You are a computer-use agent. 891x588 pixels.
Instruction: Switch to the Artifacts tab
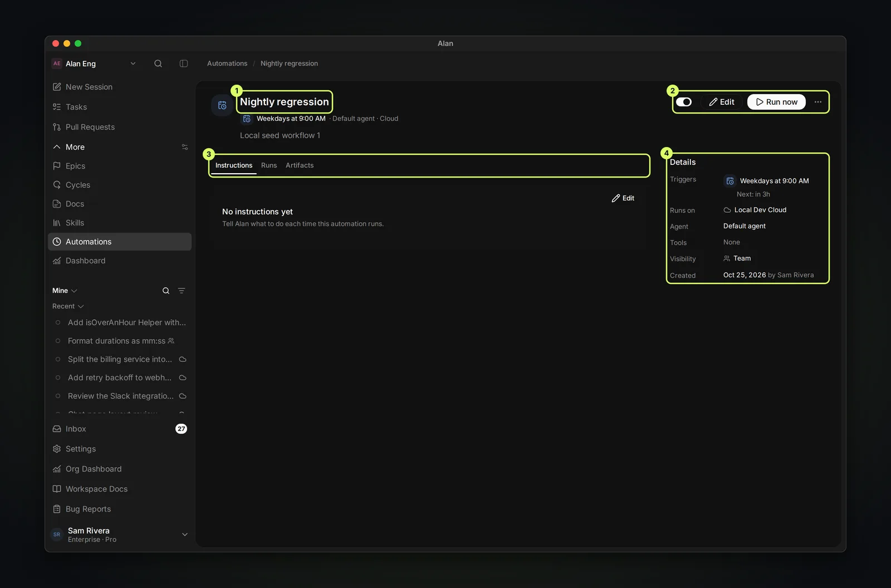point(300,165)
